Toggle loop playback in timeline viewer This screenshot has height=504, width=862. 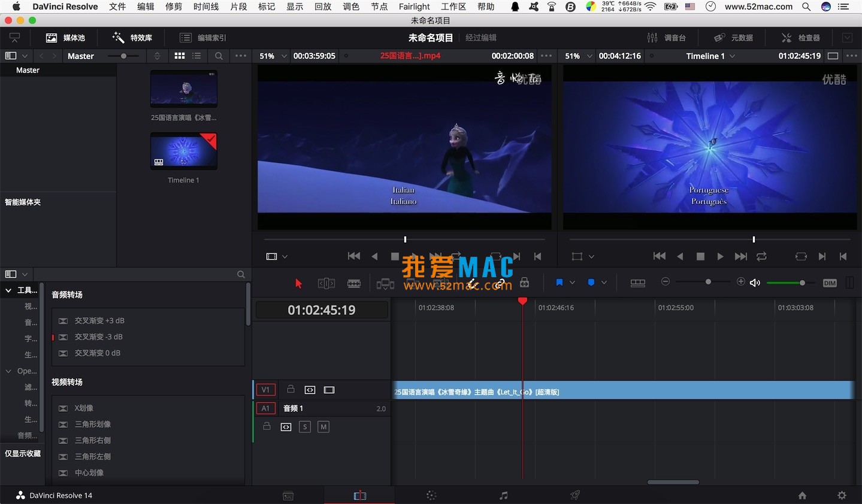[761, 256]
